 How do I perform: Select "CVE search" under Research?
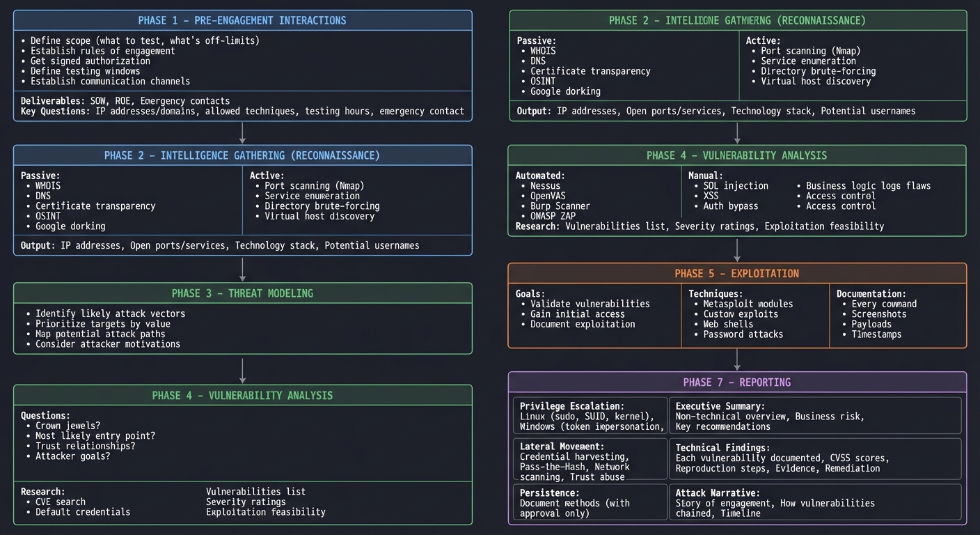click(60, 502)
